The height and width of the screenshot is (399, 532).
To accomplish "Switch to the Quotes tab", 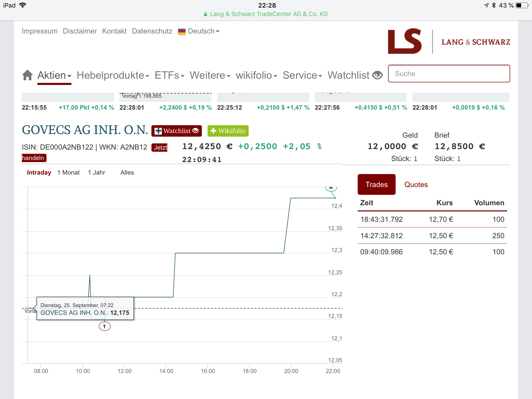I will coord(416,184).
